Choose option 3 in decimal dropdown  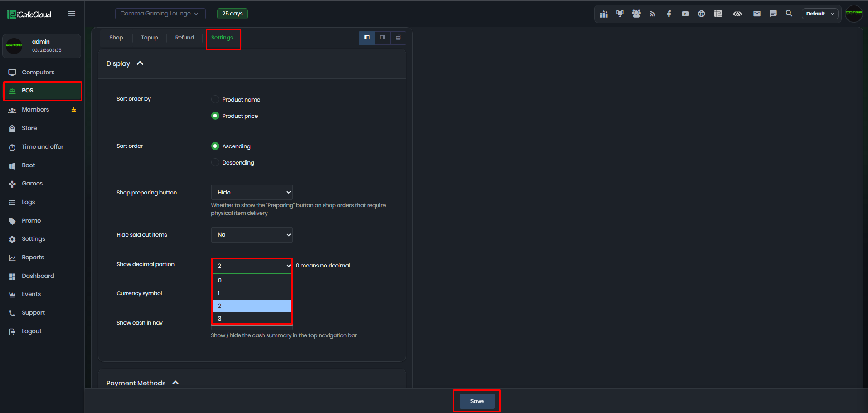252,318
